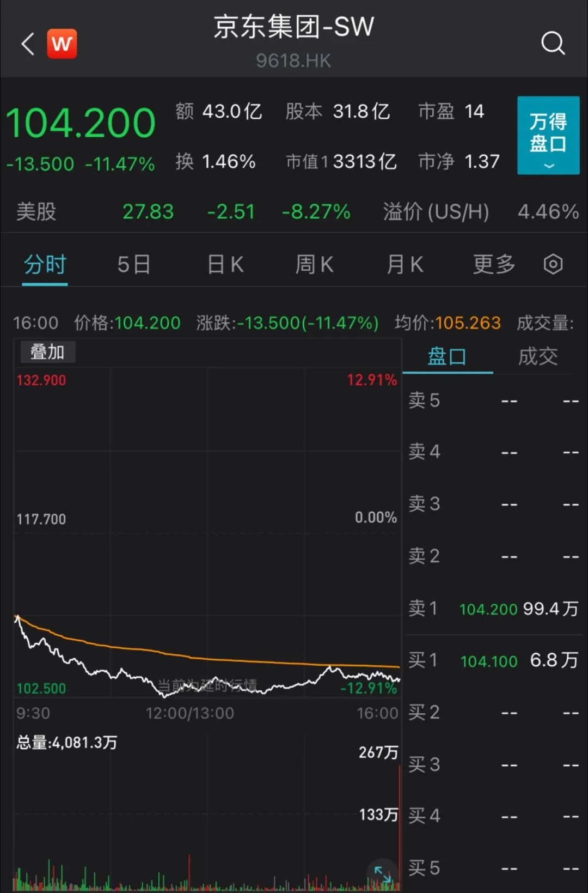Tap US change -8.27%
Screen dimensions: 588x893
pos(316,211)
